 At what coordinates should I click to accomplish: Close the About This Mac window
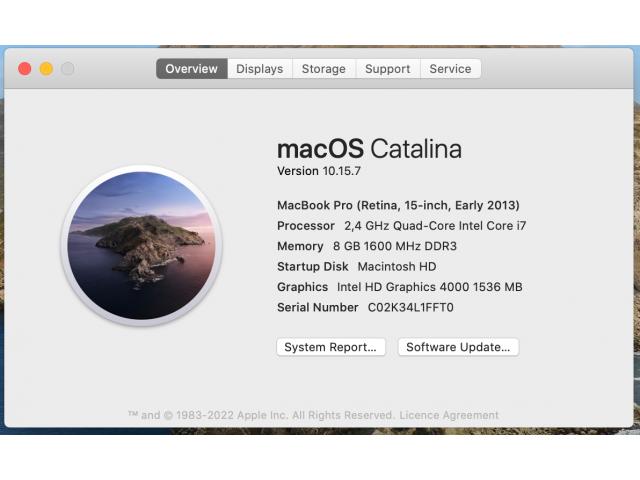[25, 69]
